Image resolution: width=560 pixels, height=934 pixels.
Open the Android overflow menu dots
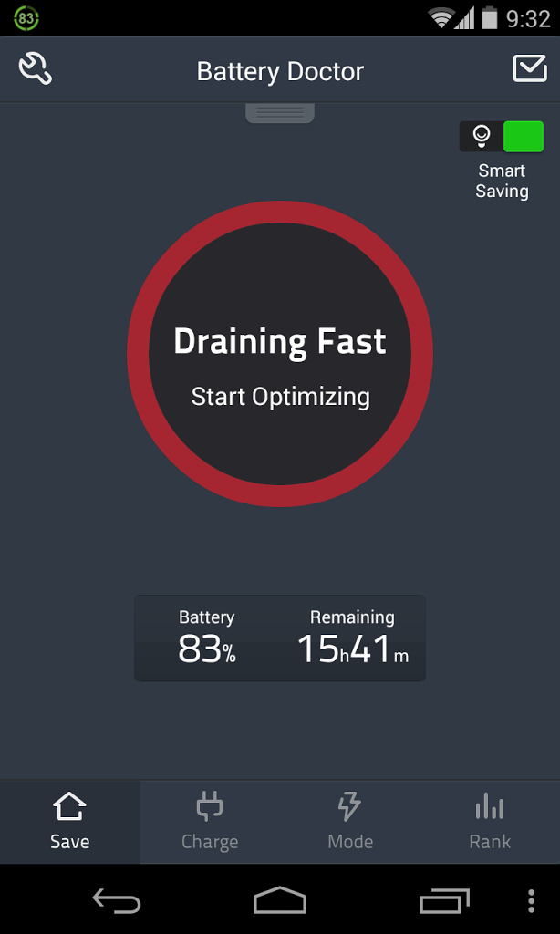click(x=531, y=901)
